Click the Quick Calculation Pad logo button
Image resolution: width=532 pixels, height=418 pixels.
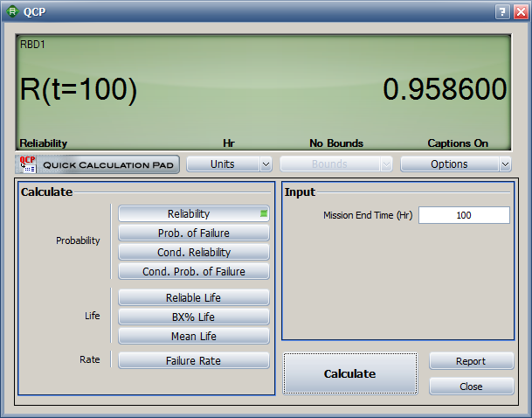tap(98, 164)
